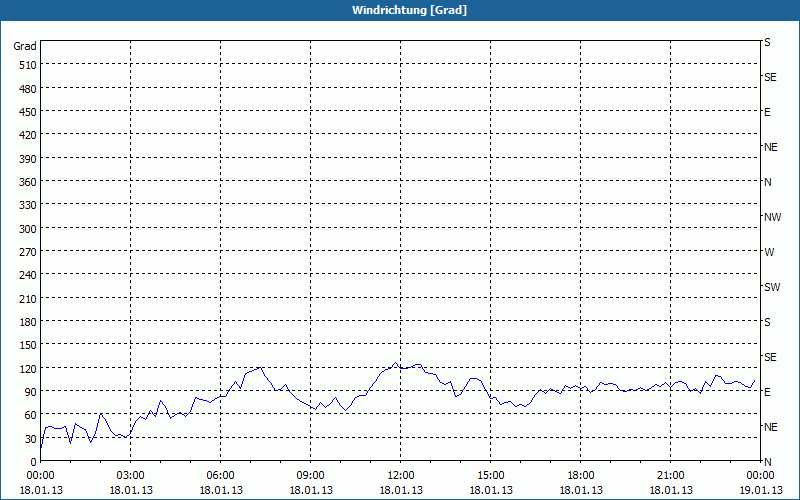Select the 330 y-axis value
The height and width of the screenshot is (500, 800).
28,205
